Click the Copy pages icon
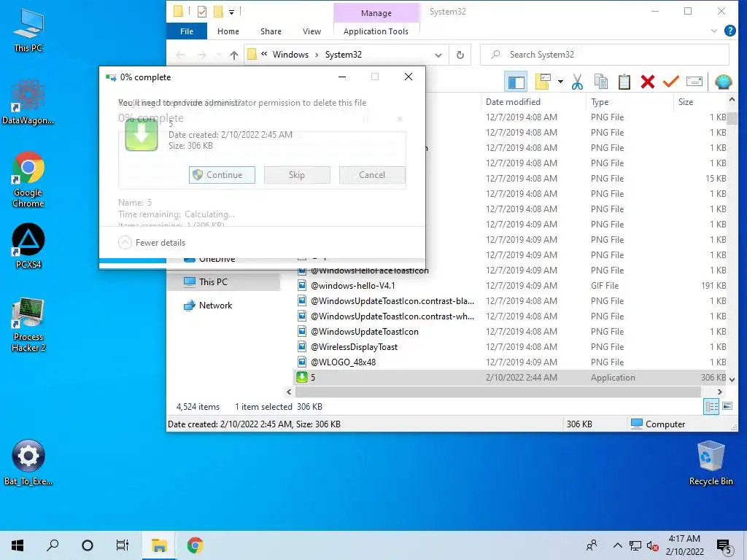Image resolution: width=747 pixels, height=560 pixels. pos(601,82)
